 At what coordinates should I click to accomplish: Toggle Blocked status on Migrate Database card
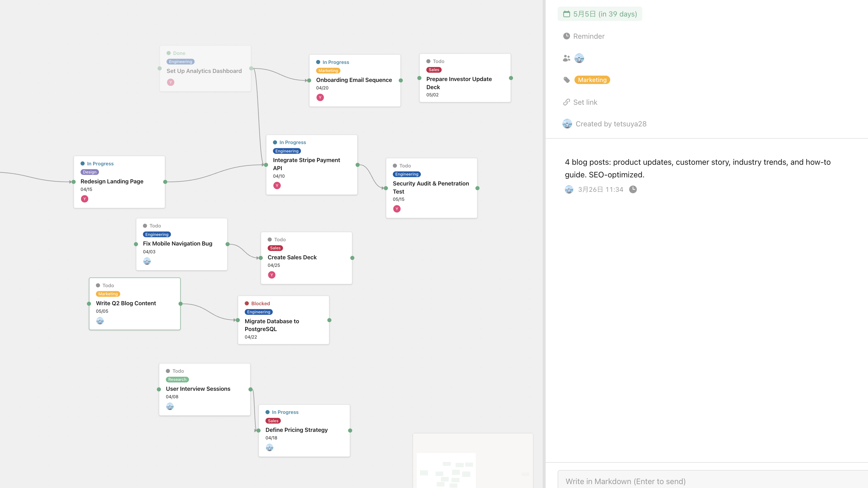coord(257,303)
